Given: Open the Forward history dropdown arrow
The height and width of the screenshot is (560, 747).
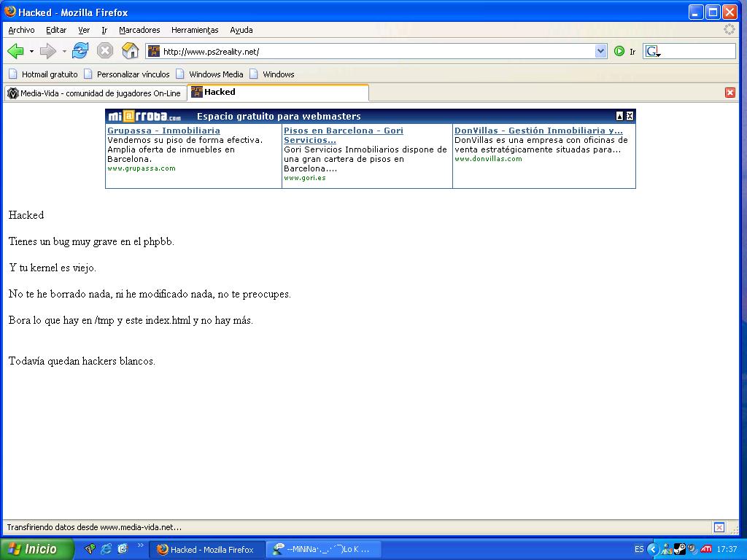Looking at the screenshot, I should click(64, 51).
